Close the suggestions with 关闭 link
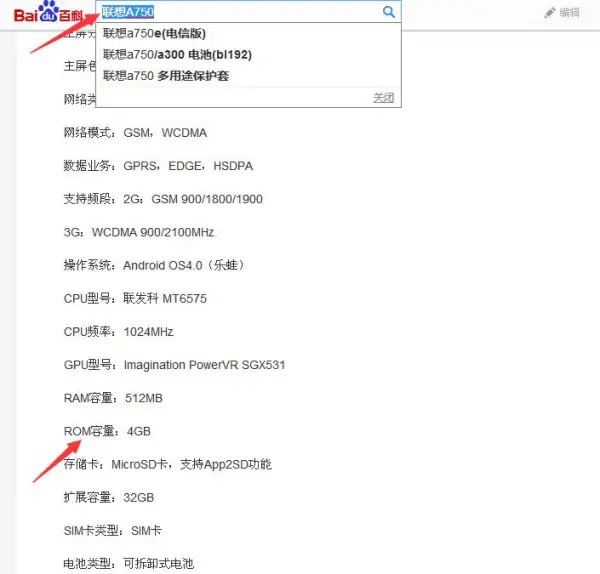 383,98
